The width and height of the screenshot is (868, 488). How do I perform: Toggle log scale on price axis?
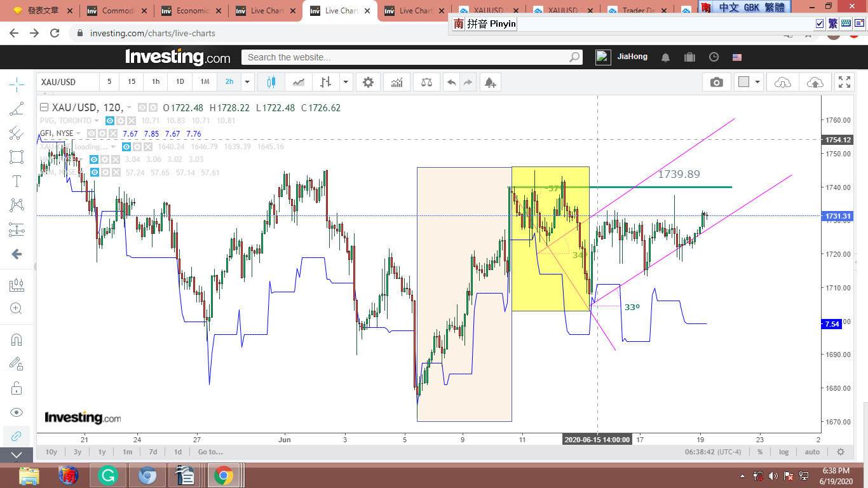tap(784, 452)
